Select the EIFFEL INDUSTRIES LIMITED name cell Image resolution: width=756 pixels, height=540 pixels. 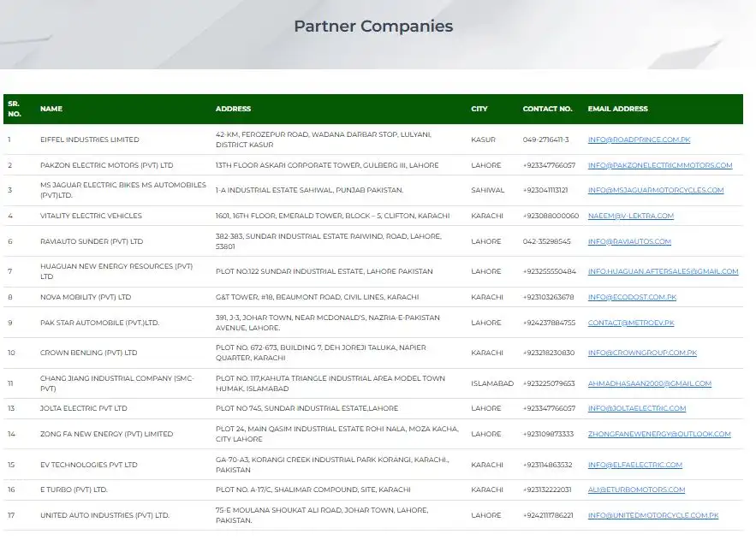(x=90, y=139)
